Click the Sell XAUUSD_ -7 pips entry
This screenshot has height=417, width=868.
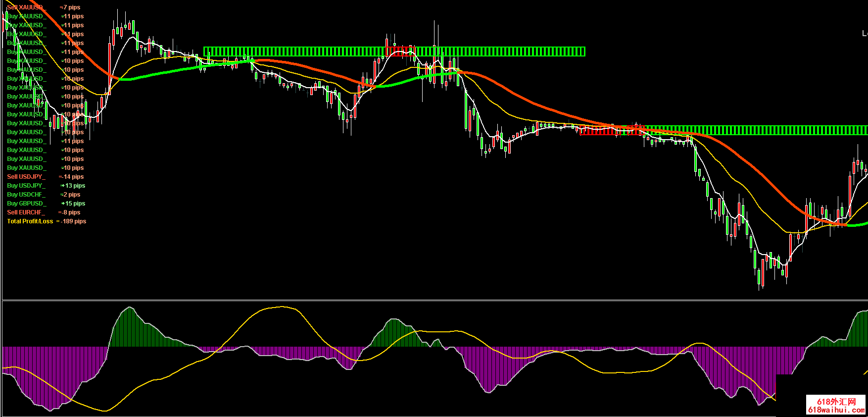44,7
